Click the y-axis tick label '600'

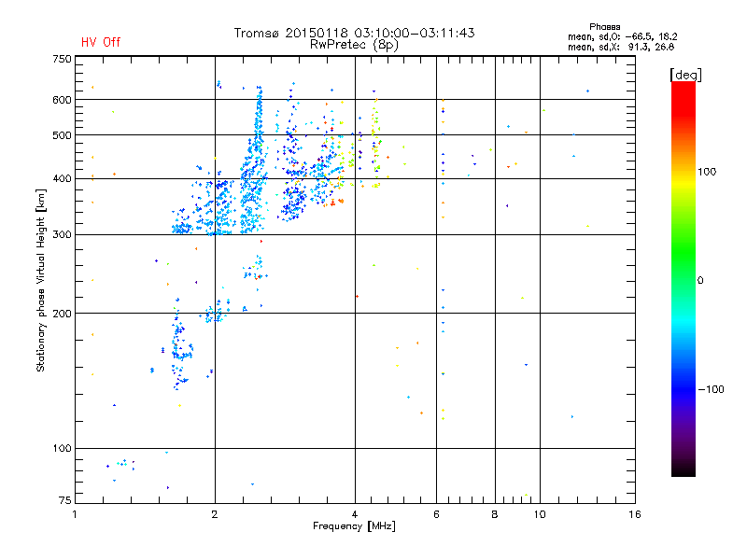(62, 100)
